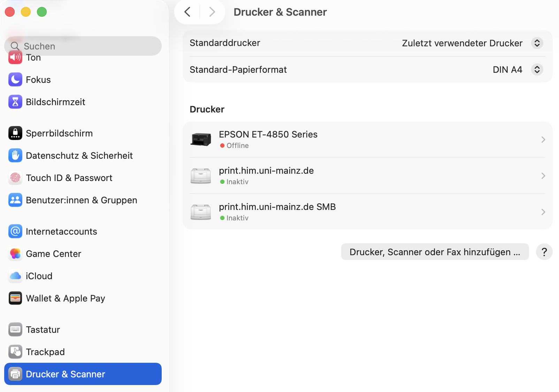The width and height of the screenshot is (559, 392).
Task: Open the Standard-Papierformat DIN A4 dropdown
Action: point(537,70)
